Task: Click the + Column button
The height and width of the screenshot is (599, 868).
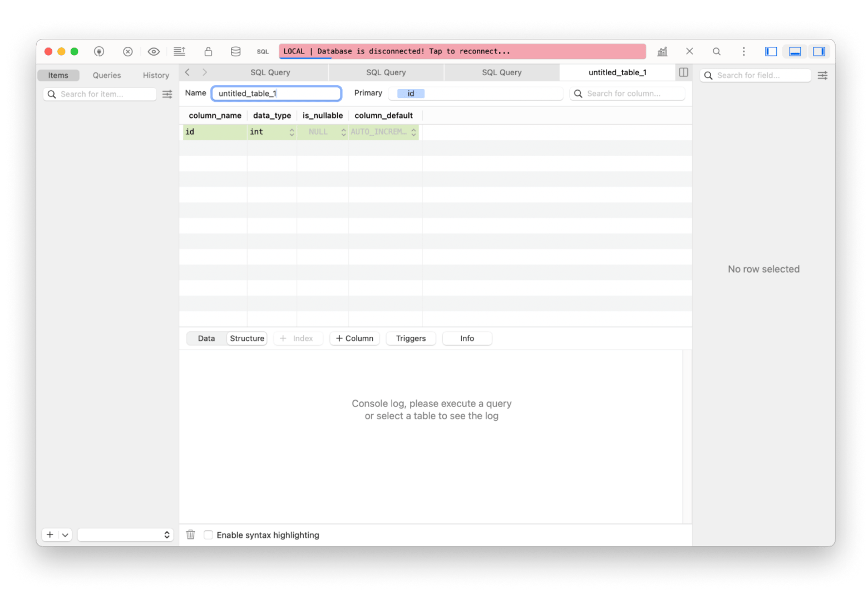Action: (x=354, y=338)
